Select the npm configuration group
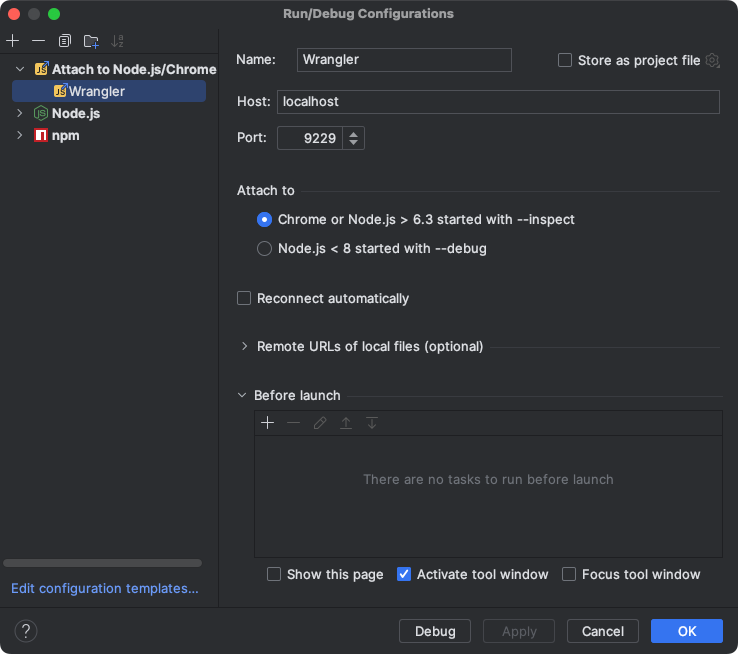Viewport: 738px width, 654px height. [65, 135]
